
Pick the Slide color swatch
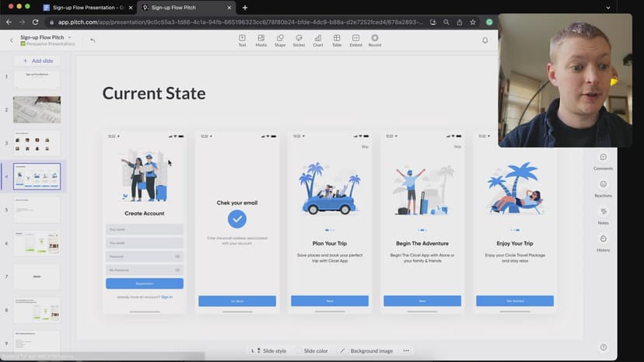tap(311, 351)
